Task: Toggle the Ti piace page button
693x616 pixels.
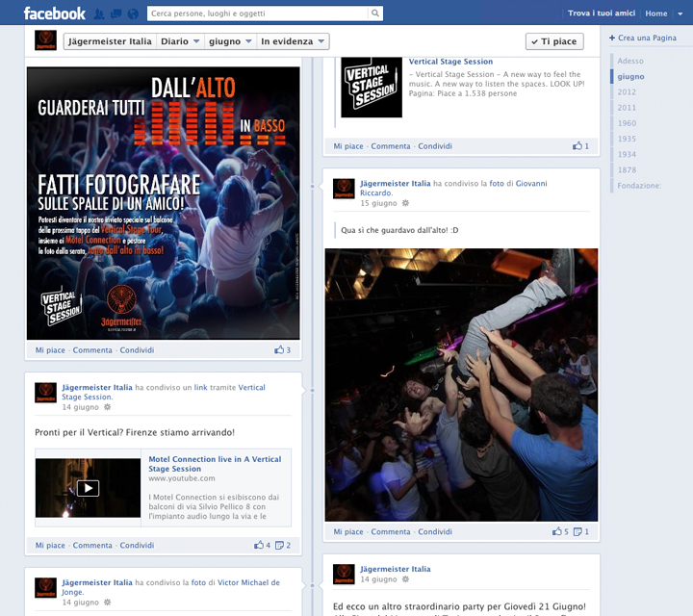Action: [554, 41]
